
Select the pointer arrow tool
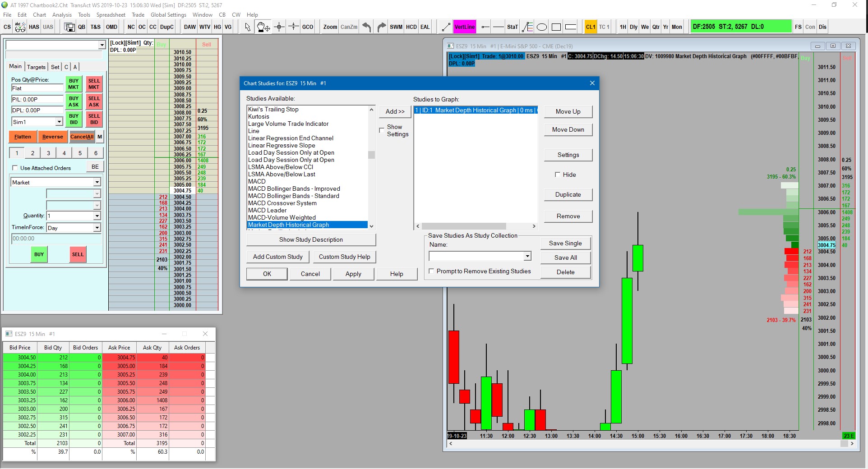[248, 27]
